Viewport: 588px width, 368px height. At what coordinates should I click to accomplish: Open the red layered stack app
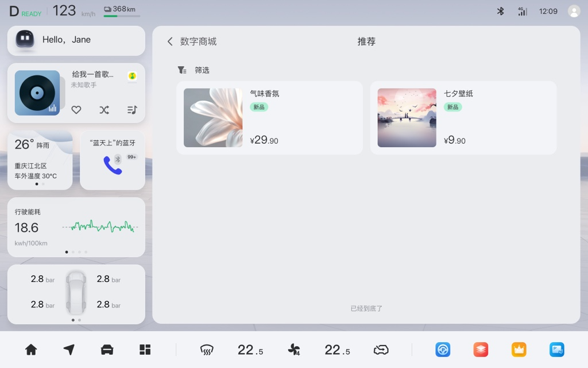click(481, 350)
